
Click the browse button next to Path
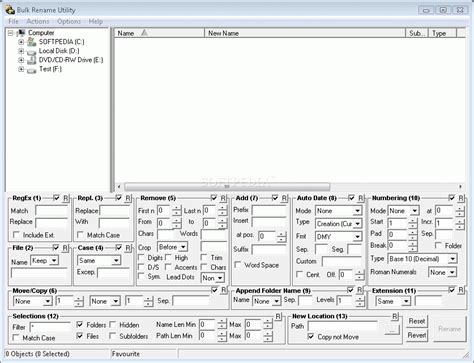pos(392,330)
